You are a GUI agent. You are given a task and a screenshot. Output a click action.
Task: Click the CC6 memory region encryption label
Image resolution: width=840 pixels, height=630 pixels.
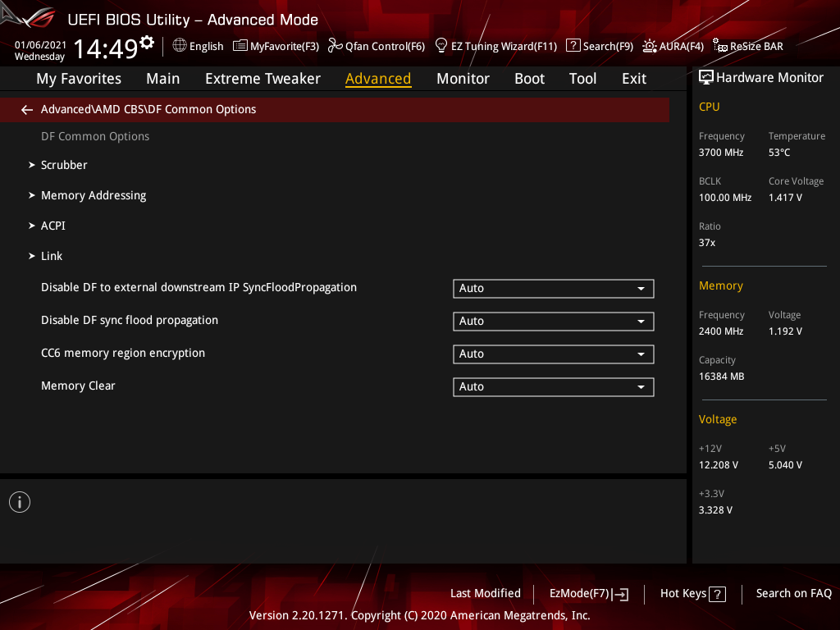coord(123,353)
